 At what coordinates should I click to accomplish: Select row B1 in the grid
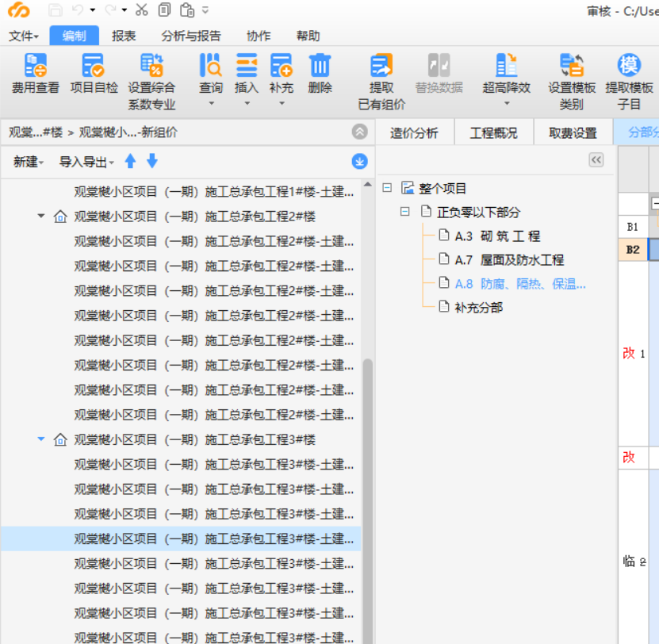click(633, 227)
